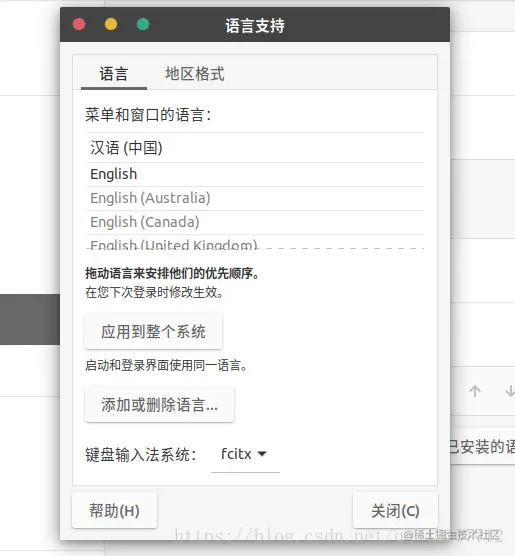This screenshot has height=556, width=515.
Task: Select 汉语 (中国) in the language list
Action: 255,148
